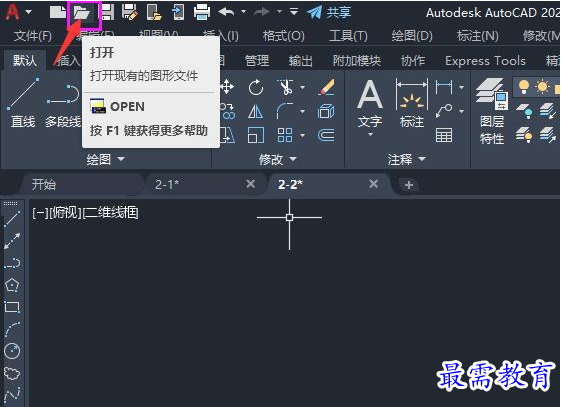Open the 绘图(D) menu
Viewport: 561px width, 407px height.
point(412,36)
